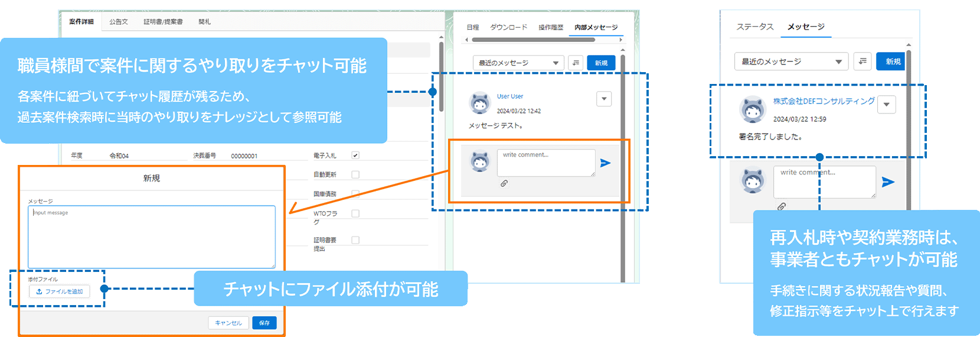Click the User User avatar icon
The height and width of the screenshot is (337, 980).
[480, 103]
